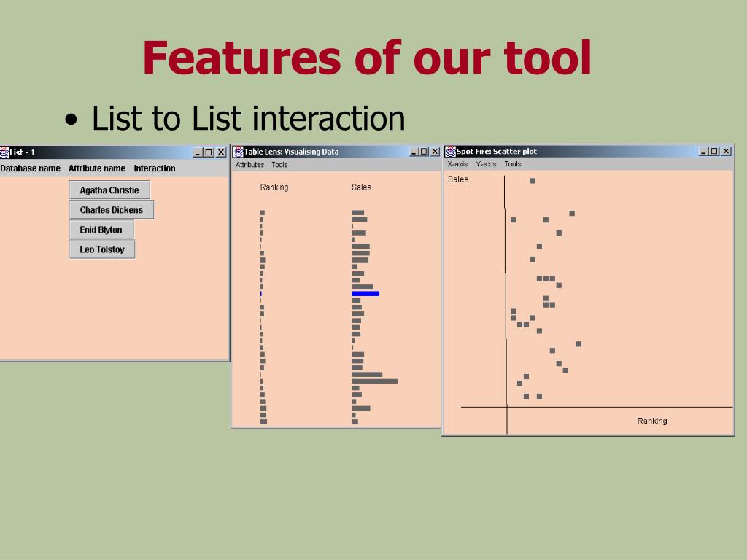Open Tools menu in Spot Fire window
The width and height of the screenshot is (747, 560).
513,164
